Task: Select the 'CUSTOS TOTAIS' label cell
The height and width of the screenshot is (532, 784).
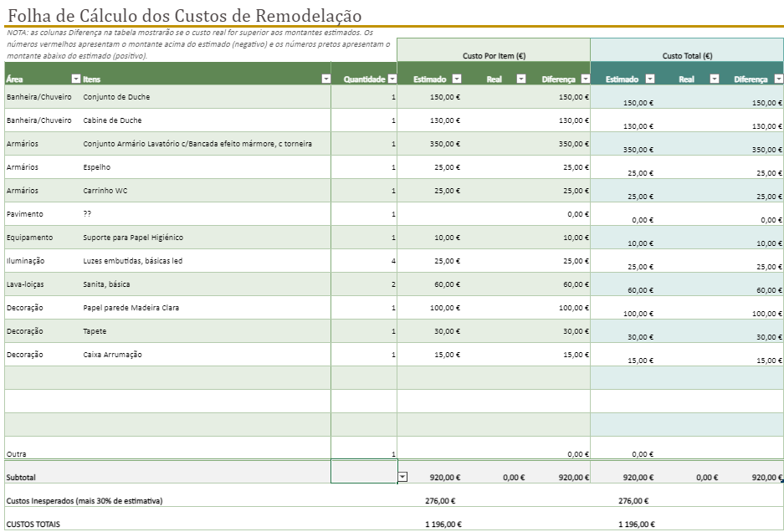Action: point(33,524)
